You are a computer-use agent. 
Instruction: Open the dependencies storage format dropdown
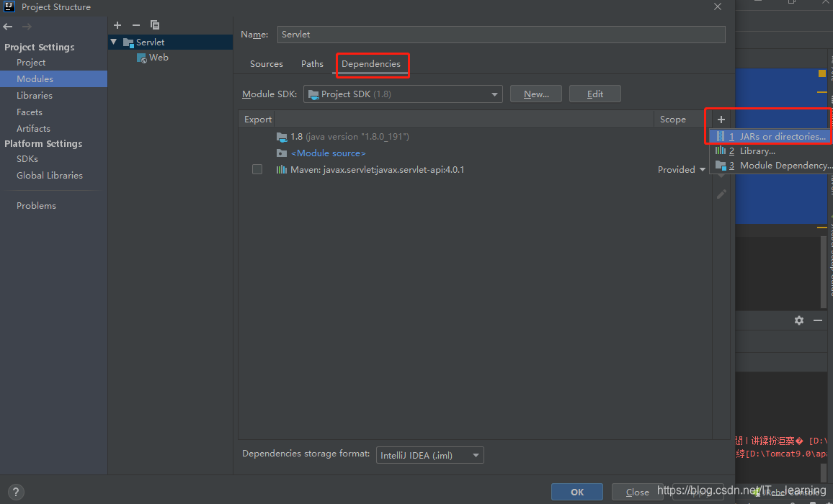(x=429, y=455)
